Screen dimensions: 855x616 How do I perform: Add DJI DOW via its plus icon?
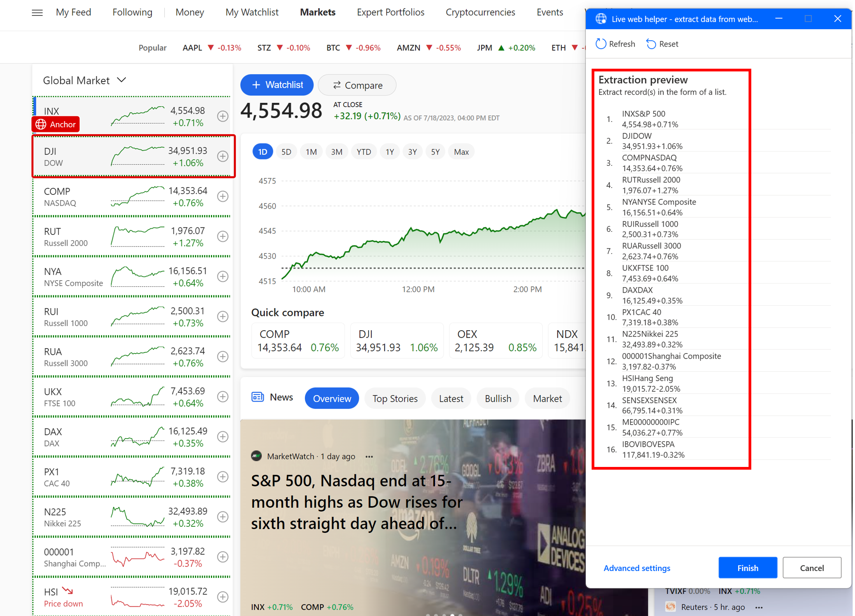223,156
